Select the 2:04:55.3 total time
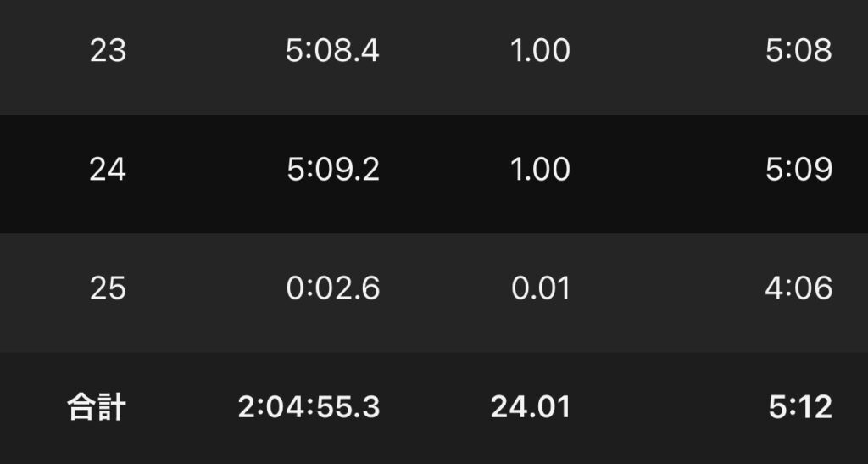 pos(309,408)
